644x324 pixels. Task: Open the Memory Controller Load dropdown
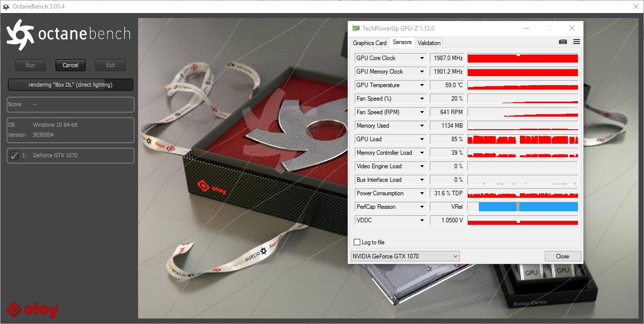pos(422,153)
